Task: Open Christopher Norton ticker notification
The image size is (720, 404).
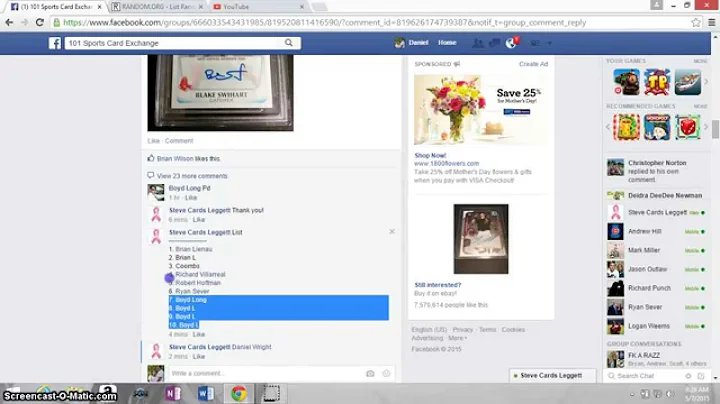Action: pyautogui.click(x=657, y=171)
